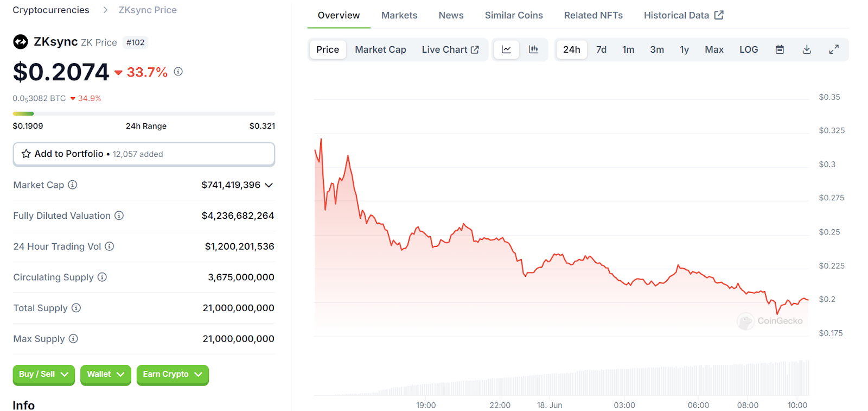Viewport: 868px width, 411px height.
Task: Select the Max time range
Action: [x=714, y=49]
